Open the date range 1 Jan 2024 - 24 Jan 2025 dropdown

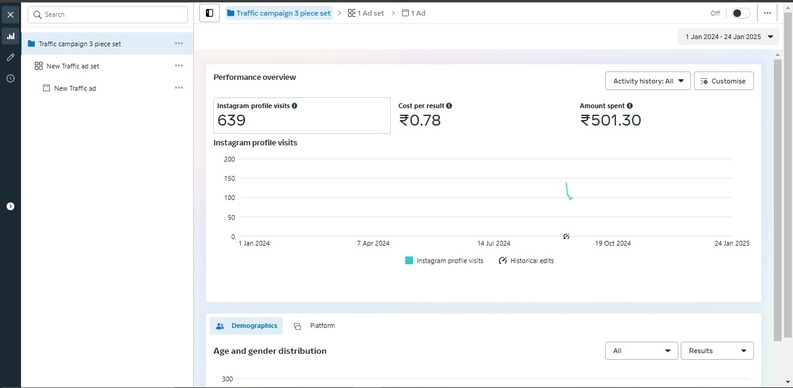coord(728,36)
